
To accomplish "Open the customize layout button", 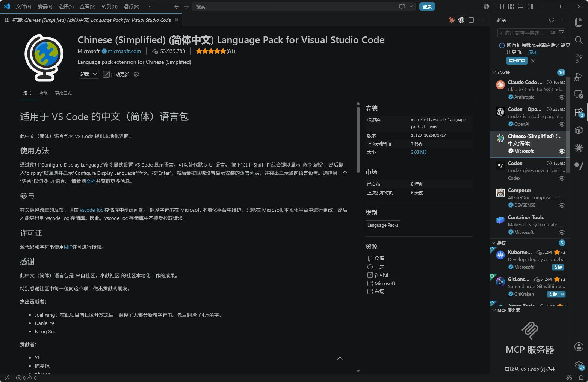I will [511, 6].
